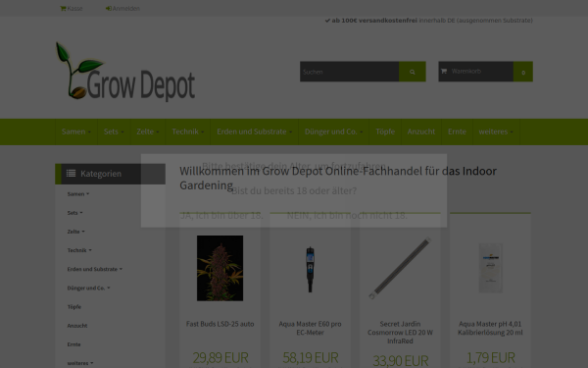Confirm with JA, ich bin über 18
Screen dimensions: 588x368
pos(222,215)
